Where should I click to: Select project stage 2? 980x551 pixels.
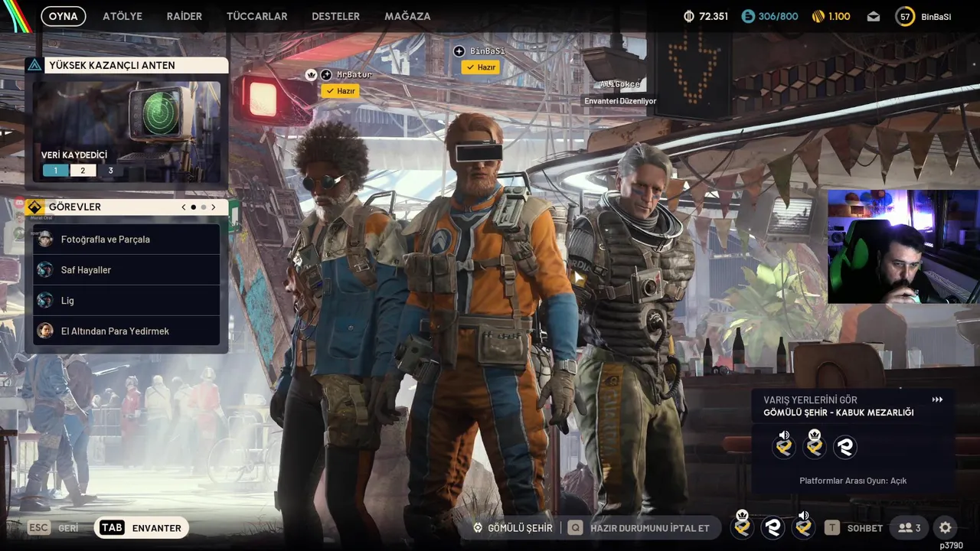(x=83, y=171)
